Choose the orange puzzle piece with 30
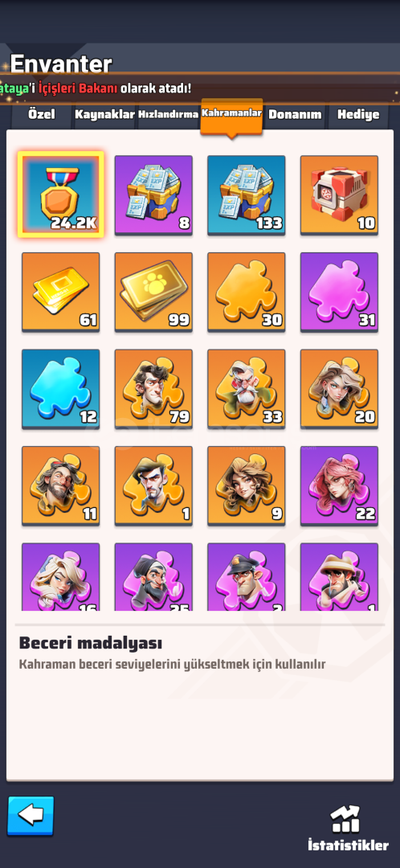The width and height of the screenshot is (400, 868). tap(247, 293)
